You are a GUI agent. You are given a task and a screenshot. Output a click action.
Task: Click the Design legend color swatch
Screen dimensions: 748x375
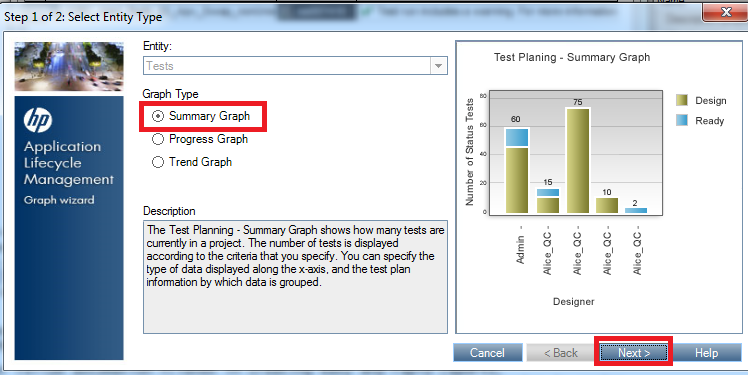point(682,100)
